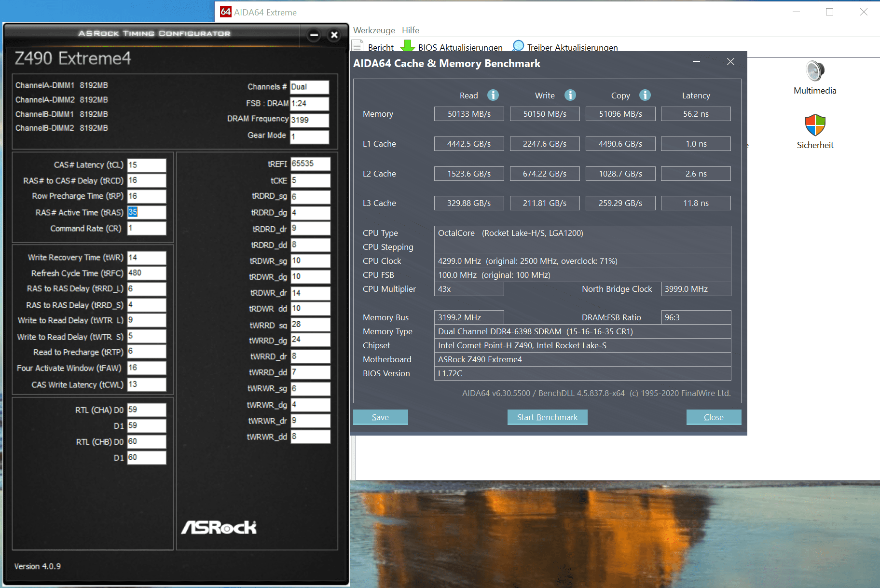
Task: Click the Write Recovery Time (tWR) field
Action: coord(147,258)
